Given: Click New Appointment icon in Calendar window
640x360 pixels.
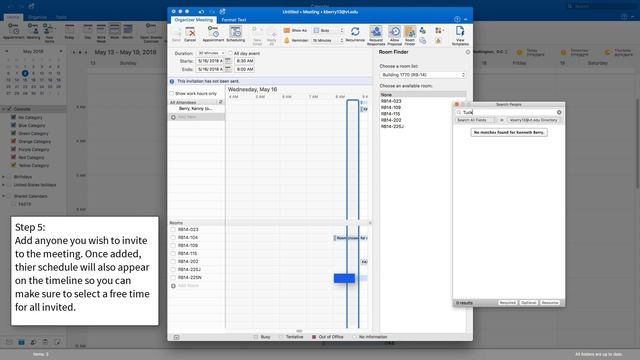Looking at the screenshot, I should [14, 29].
